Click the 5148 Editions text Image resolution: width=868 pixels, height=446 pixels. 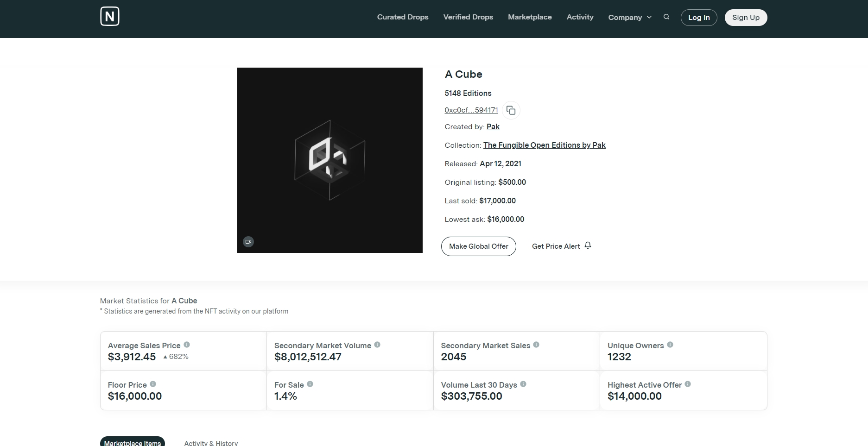(x=468, y=93)
